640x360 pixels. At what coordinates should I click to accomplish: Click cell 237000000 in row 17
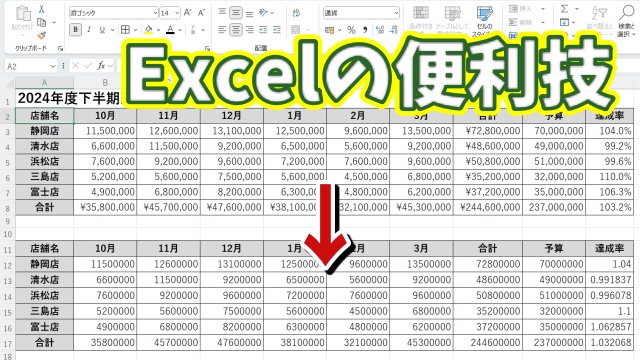(x=553, y=342)
